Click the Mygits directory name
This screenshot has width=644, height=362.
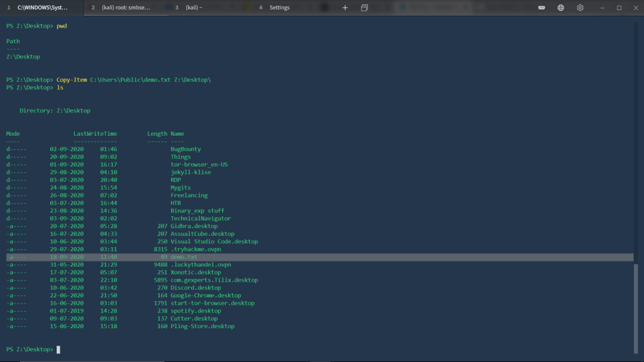tap(180, 187)
